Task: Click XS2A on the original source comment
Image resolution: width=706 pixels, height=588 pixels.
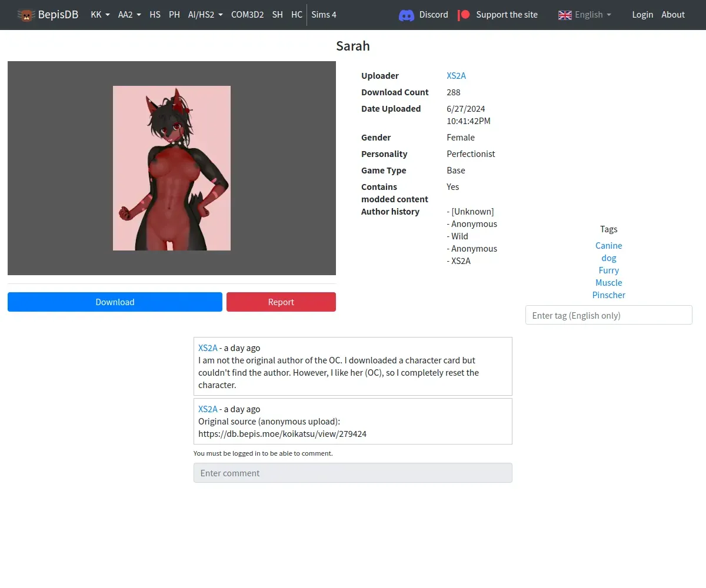Action: point(208,409)
